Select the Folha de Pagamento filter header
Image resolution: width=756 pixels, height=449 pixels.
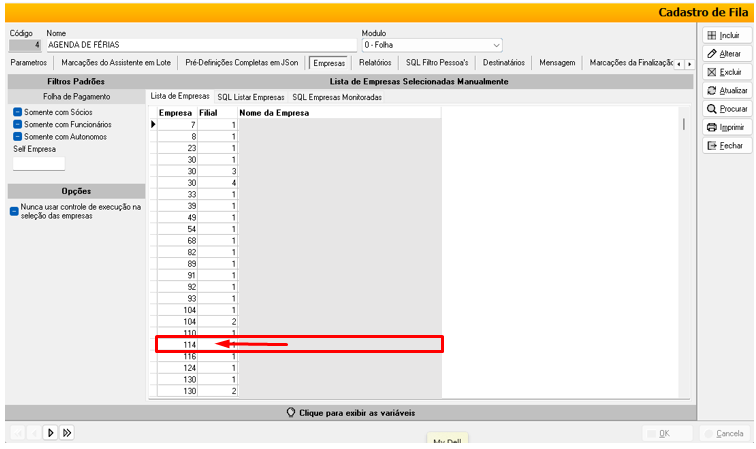[76, 97]
